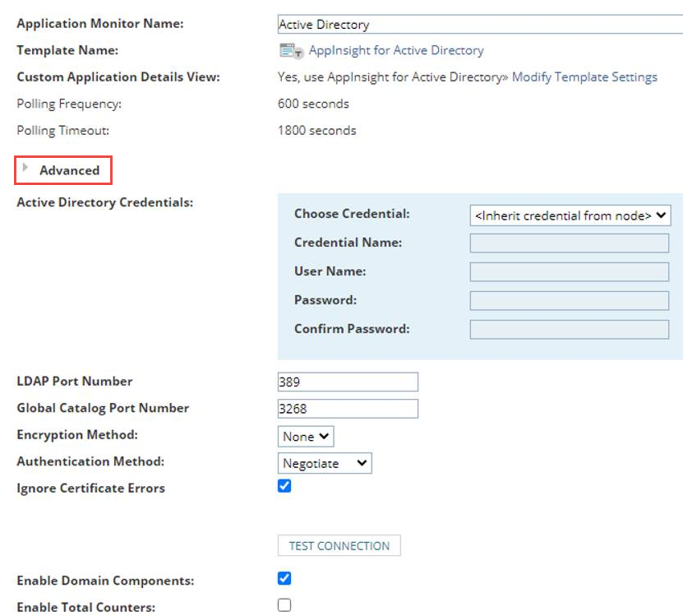Check the Enable Total Counters checkbox
683x616 pixels.
click(x=284, y=605)
